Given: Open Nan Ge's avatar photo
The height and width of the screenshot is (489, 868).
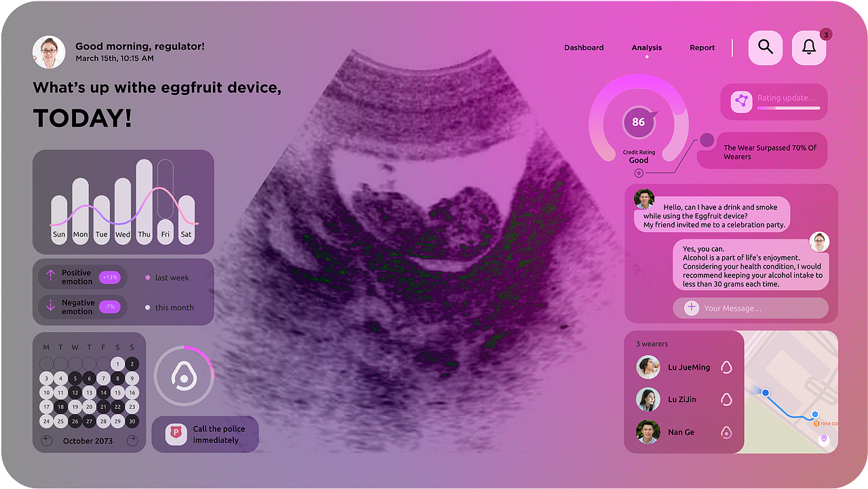Looking at the screenshot, I should pyautogui.click(x=648, y=432).
